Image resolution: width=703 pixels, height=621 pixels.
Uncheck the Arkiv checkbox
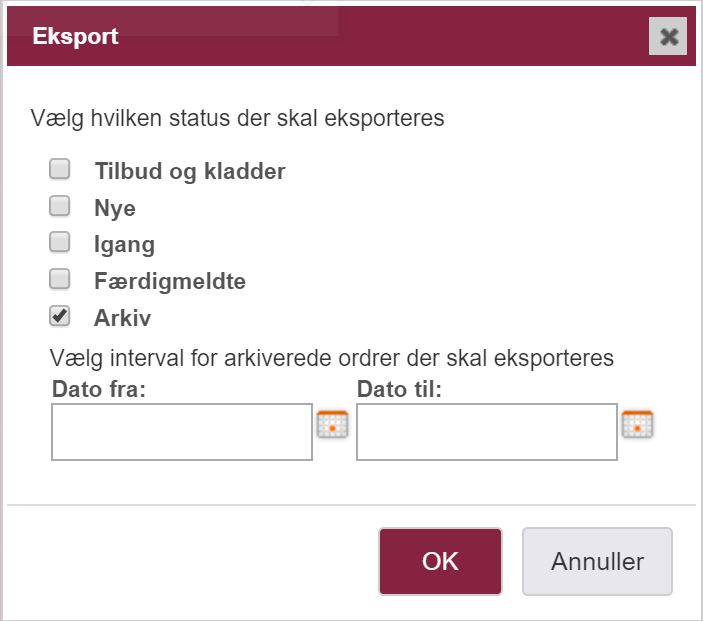click(60, 316)
